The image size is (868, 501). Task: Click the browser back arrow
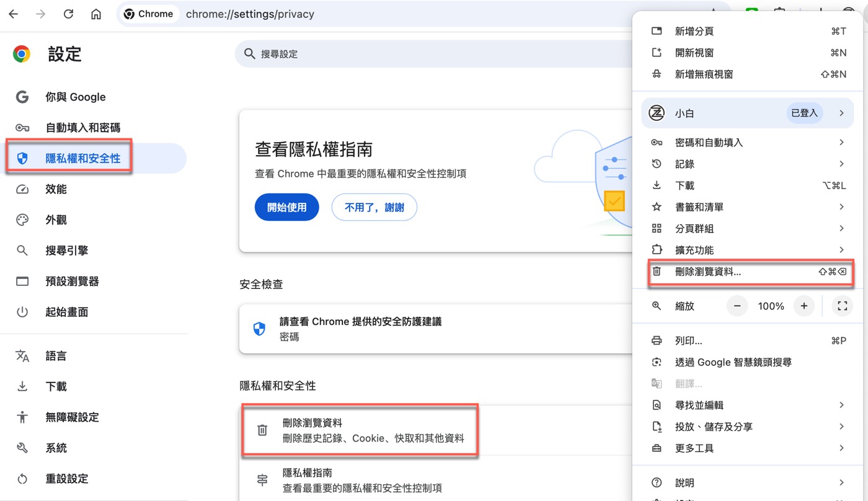click(14, 14)
